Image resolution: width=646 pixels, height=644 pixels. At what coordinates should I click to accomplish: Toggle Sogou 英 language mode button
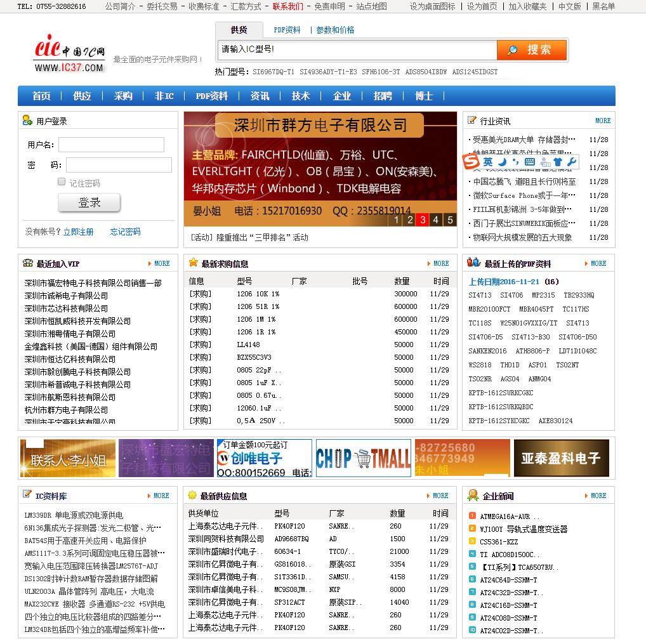point(488,162)
